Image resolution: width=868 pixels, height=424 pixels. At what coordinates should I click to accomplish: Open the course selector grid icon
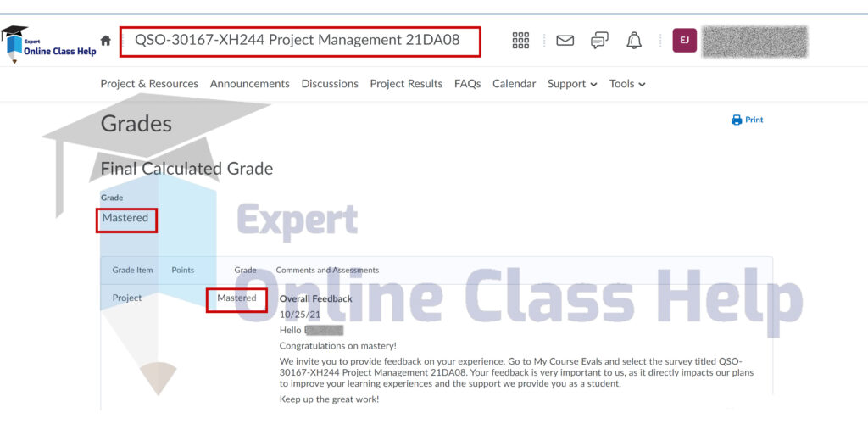click(x=520, y=41)
